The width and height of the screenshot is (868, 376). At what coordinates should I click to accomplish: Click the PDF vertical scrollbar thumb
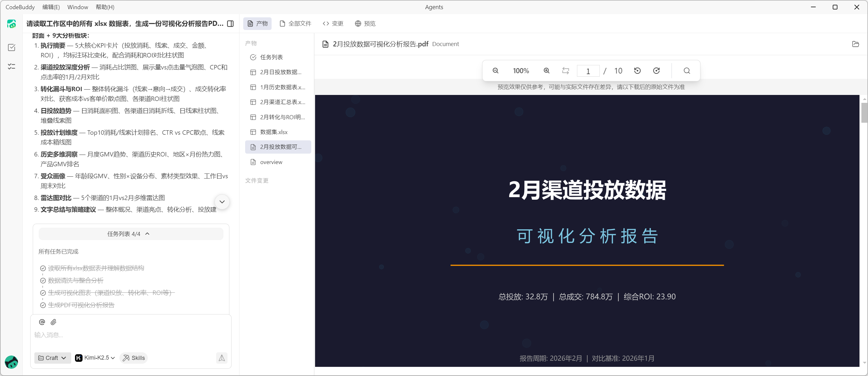pyautogui.click(x=864, y=113)
